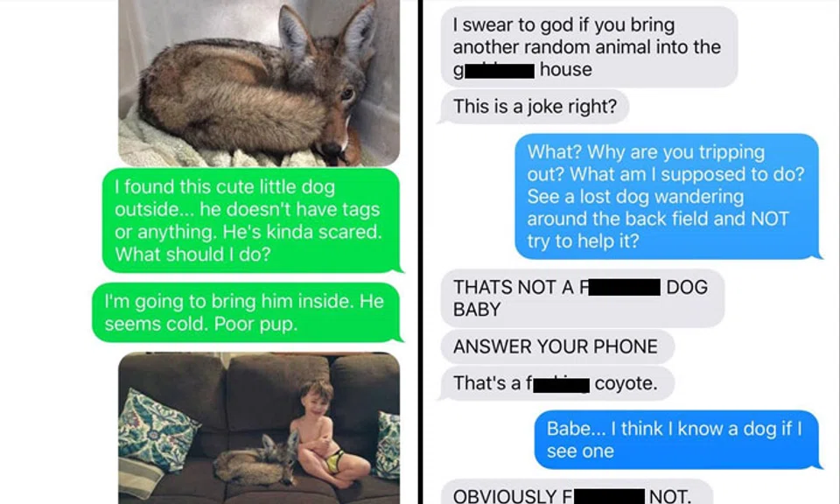Click the censor bar before the word 'coyote'

pos(561,384)
